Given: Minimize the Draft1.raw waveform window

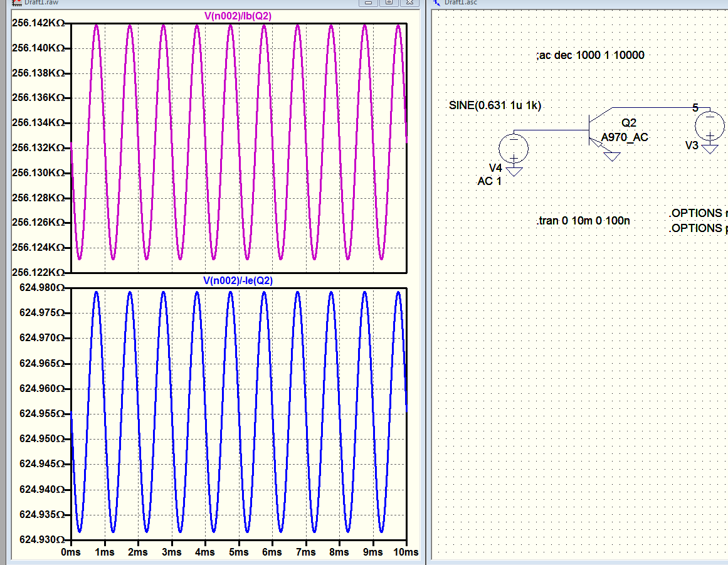Looking at the screenshot, I should [368, 3].
